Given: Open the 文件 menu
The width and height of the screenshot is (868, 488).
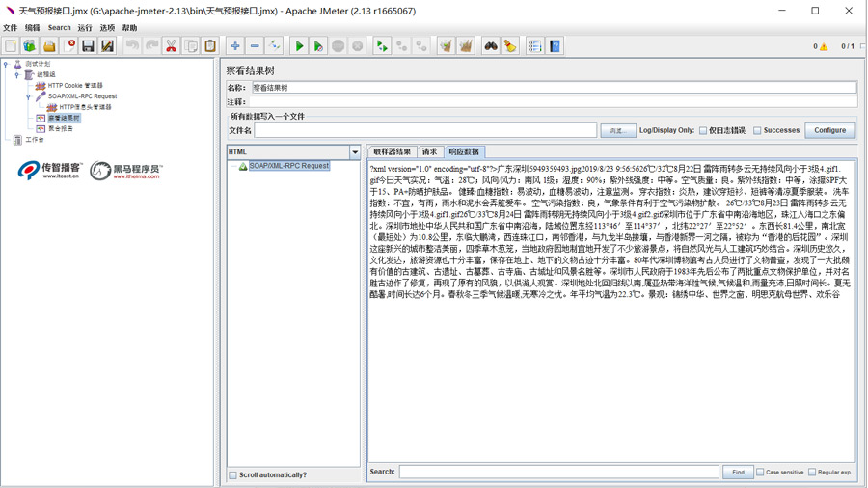Looking at the screenshot, I should click(10, 28).
